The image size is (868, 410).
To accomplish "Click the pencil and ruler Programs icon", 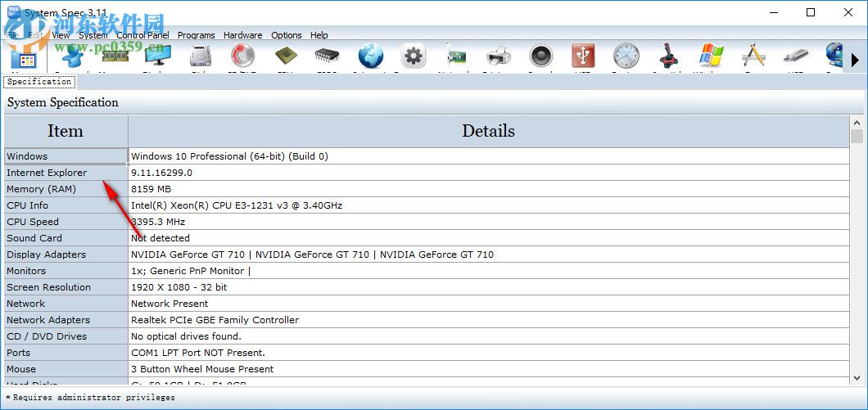I will [753, 56].
